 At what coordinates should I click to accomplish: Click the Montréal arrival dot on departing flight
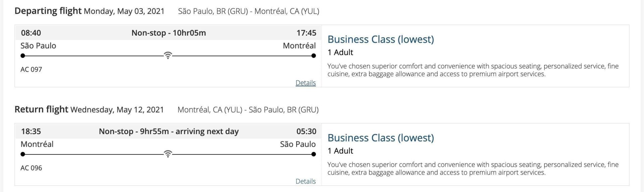314,56
